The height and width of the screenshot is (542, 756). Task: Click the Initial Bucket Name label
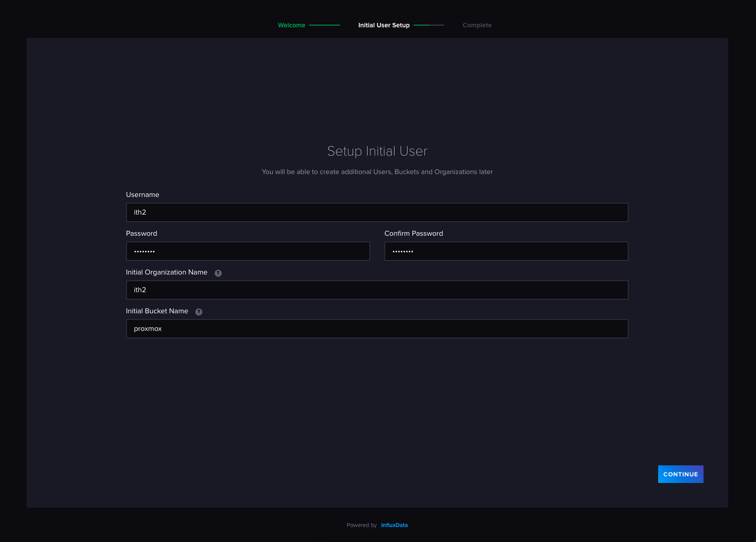tap(157, 311)
